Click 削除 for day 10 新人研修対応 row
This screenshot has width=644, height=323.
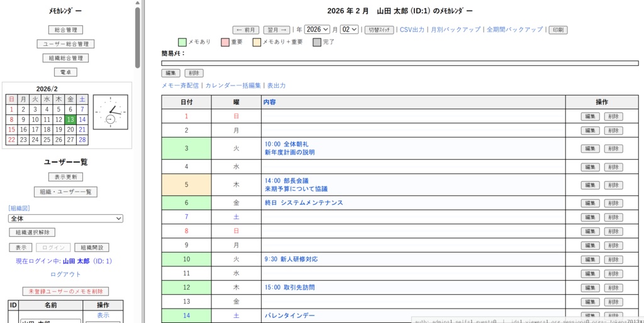pyautogui.click(x=614, y=260)
